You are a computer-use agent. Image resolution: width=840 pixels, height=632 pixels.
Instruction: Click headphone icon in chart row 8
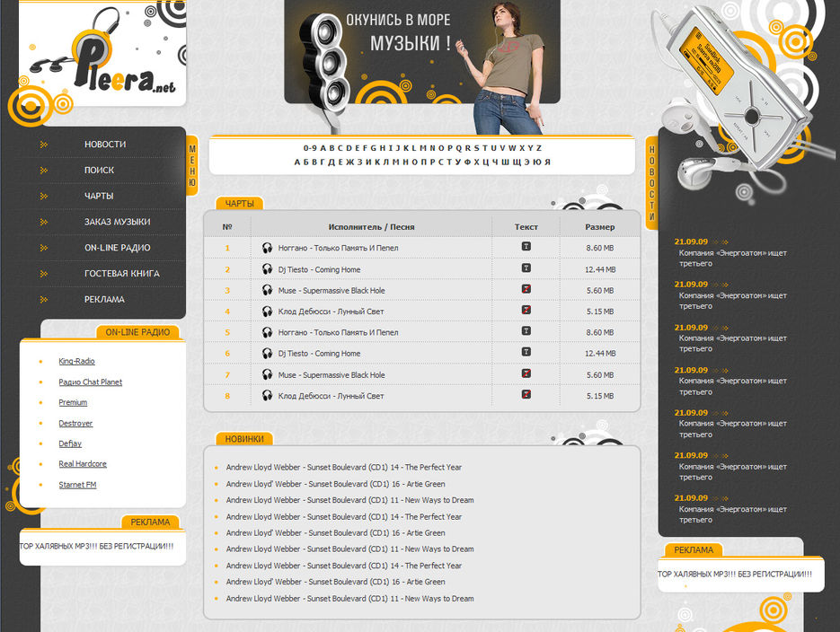[x=268, y=396]
